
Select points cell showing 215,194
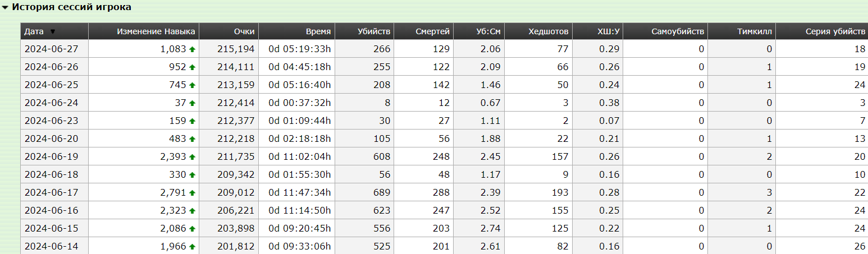click(x=229, y=49)
